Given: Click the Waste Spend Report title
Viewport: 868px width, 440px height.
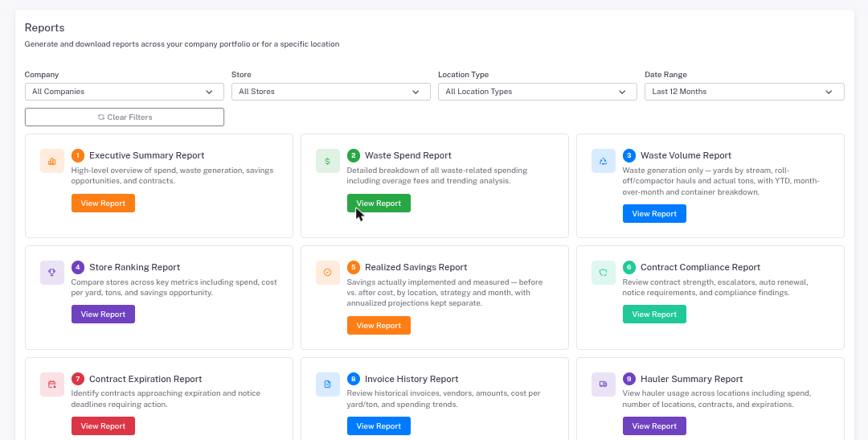Looking at the screenshot, I should (408, 156).
